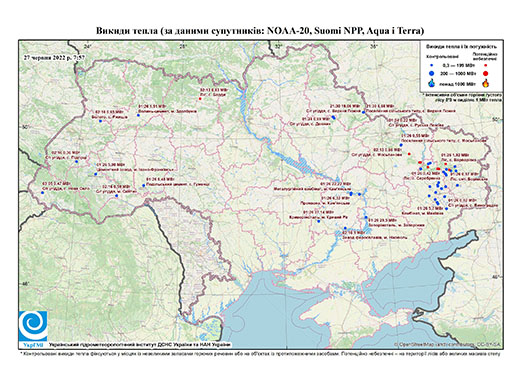Image resolution: width=520 pixels, height=368 pixels.
Task: Click the blue marker near Ivano-Frankivsk
Action: [95, 174]
